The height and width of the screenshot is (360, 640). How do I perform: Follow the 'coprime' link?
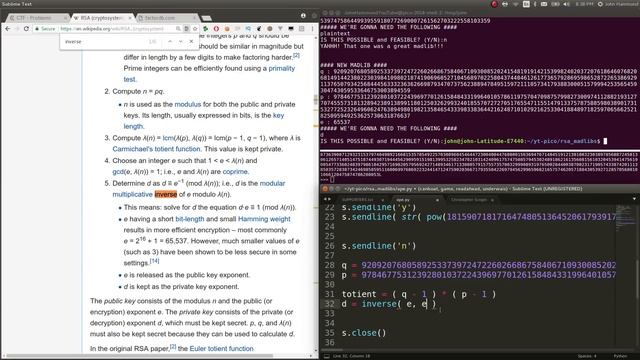pos(235,172)
